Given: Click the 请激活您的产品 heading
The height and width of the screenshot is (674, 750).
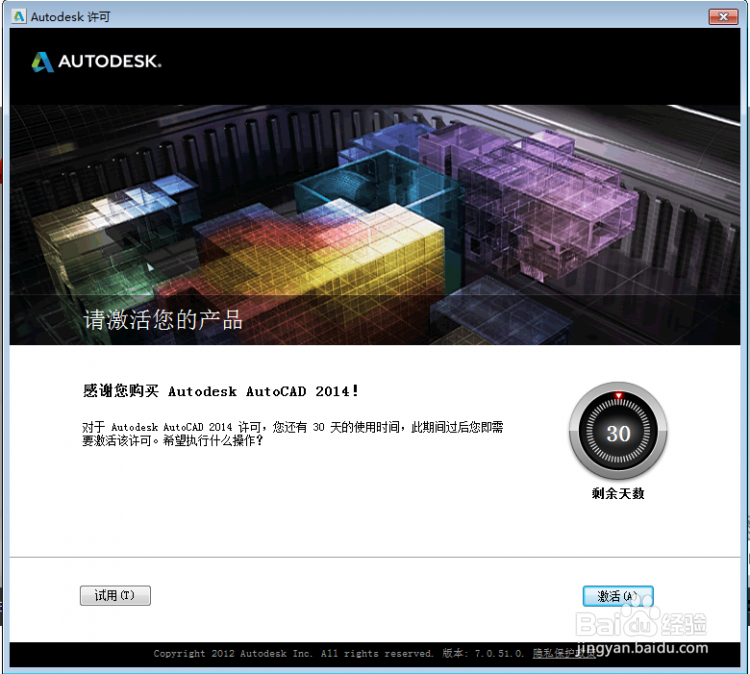Looking at the screenshot, I should 163,320.
